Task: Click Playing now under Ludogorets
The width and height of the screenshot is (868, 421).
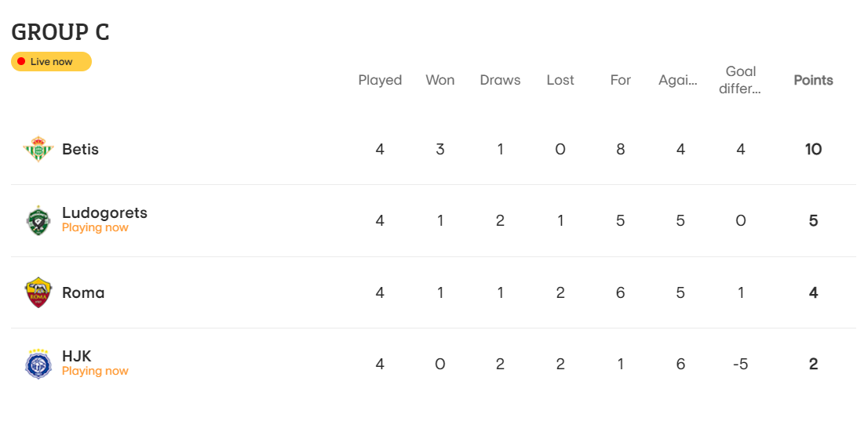Action: [95, 228]
